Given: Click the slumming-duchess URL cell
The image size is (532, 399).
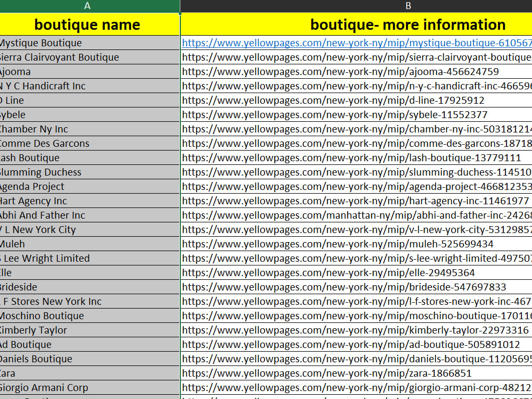Looking at the screenshot, I should [356, 172].
